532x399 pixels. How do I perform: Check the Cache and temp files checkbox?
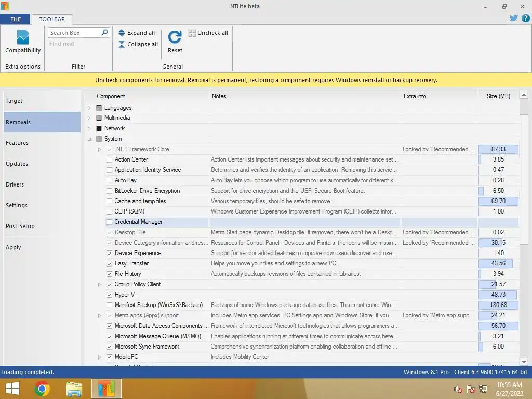click(x=109, y=201)
